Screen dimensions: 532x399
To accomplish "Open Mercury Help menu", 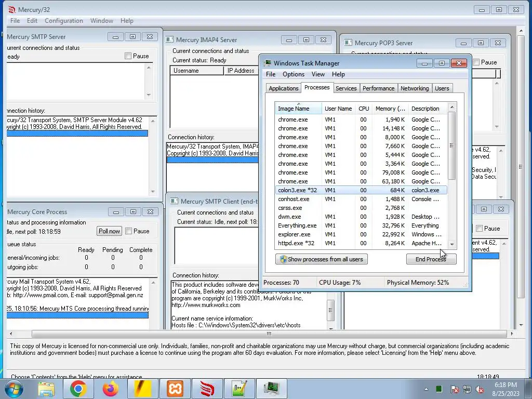I will (x=127, y=21).
